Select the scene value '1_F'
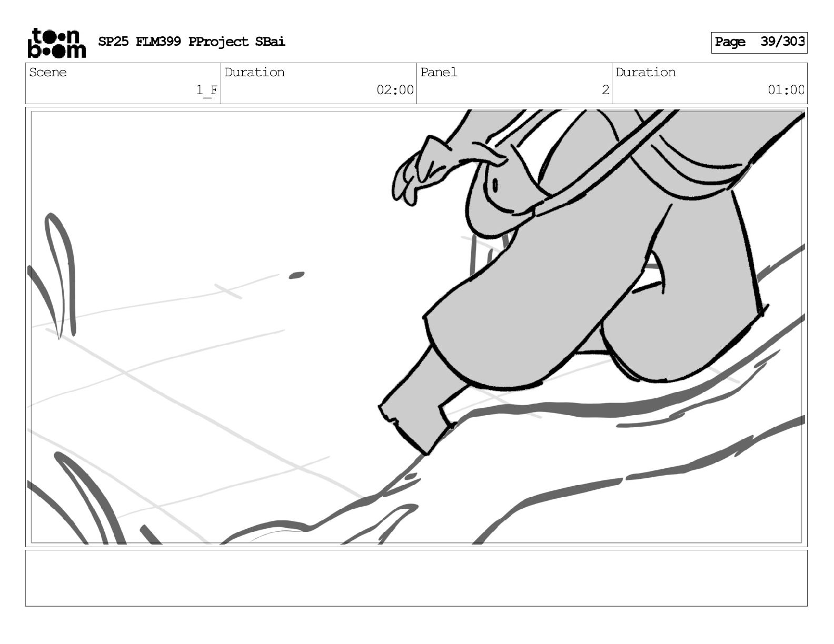The height and width of the screenshot is (644, 834). tap(207, 90)
